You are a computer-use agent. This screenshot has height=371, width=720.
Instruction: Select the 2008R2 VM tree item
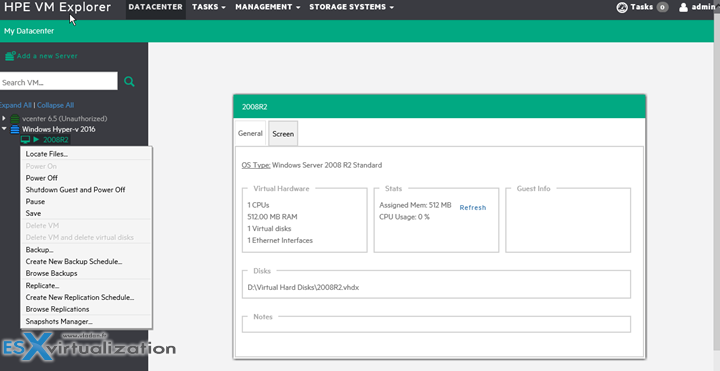[56, 140]
